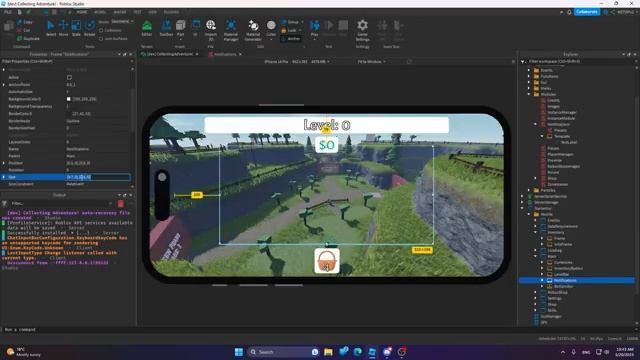Open the Material Manager
The width and height of the screenshot is (640, 360).
pos(231,30)
